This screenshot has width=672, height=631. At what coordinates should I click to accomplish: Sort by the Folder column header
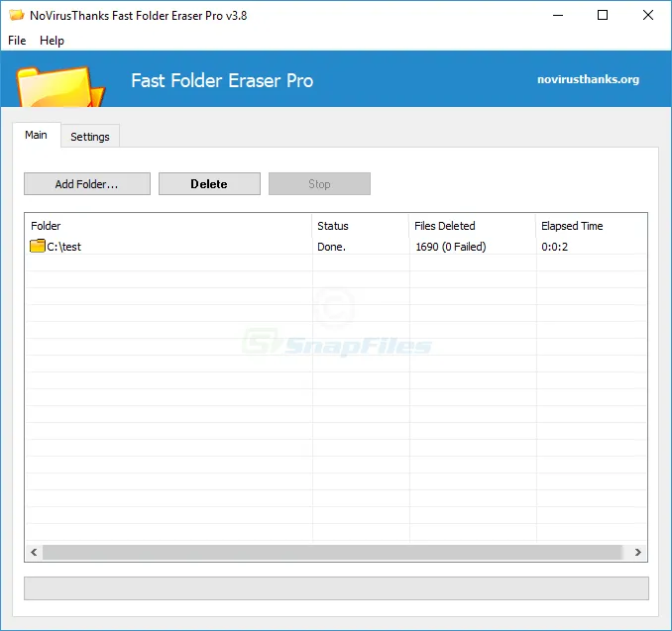tap(168, 226)
